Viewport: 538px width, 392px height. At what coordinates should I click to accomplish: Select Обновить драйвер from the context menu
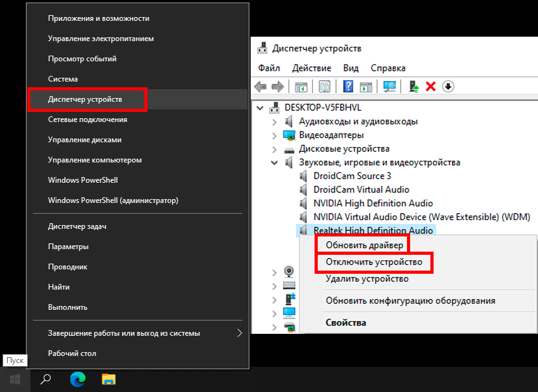[x=363, y=245]
